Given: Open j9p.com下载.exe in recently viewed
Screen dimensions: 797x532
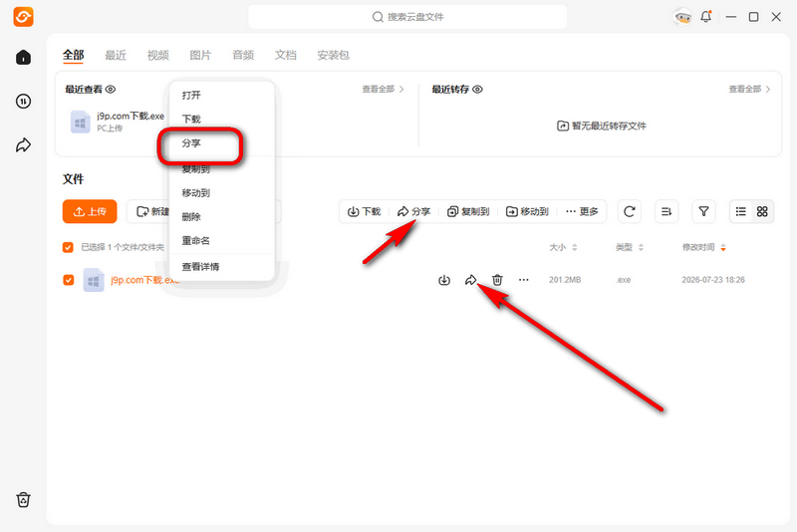Looking at the screenshot, I should point(131,117).
